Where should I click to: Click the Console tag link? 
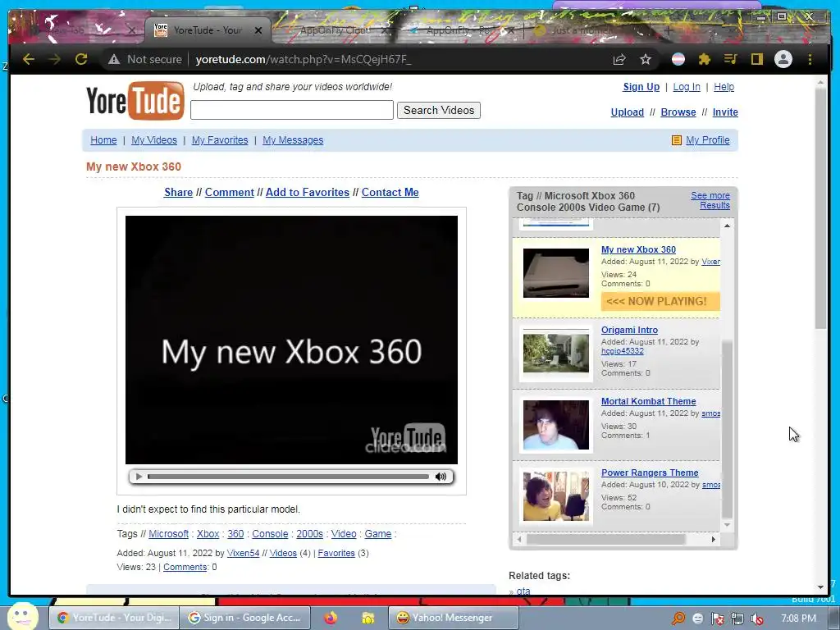pos(270,534)
